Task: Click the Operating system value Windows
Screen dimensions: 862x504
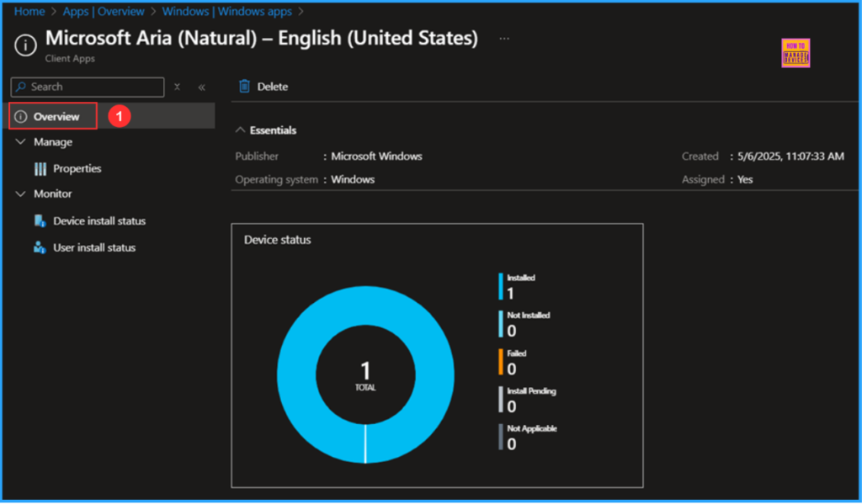Action: coord(353,180)
